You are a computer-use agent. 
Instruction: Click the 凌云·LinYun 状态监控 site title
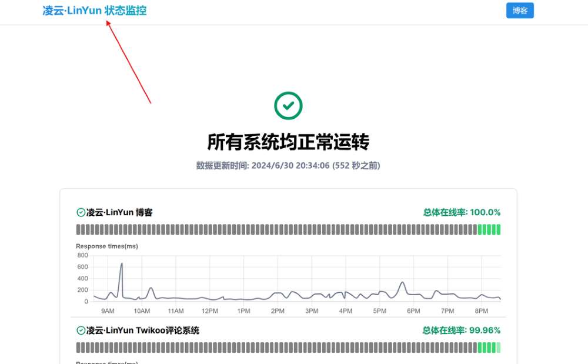95,11
